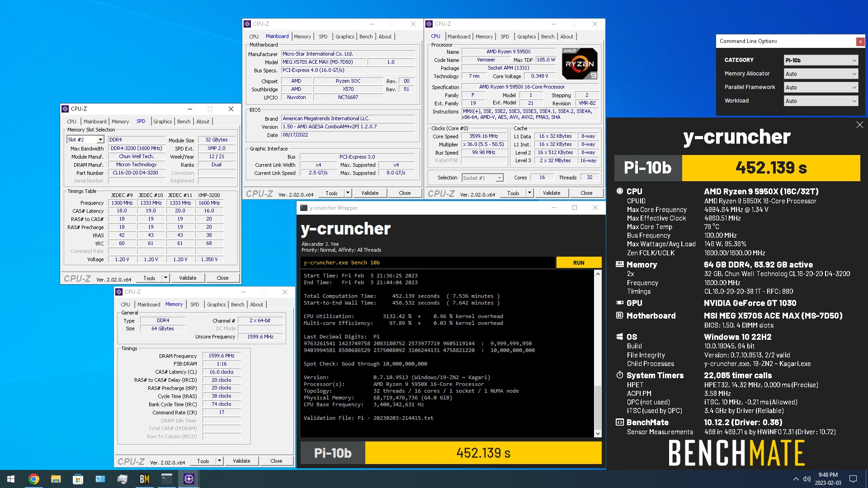Open File Explorer from the taskbar
The height and width of the screenshot is (488, 868).
[x=56, y=479]
